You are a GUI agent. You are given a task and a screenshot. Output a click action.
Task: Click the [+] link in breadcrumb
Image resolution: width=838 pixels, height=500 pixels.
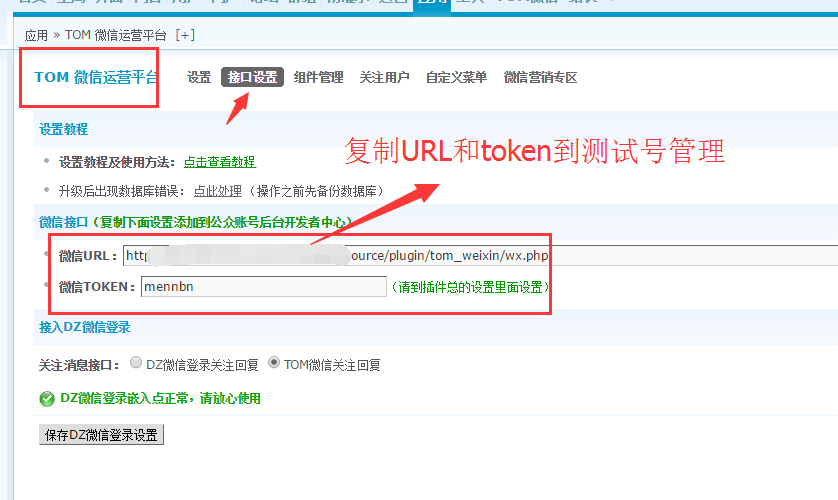point(185,35)
